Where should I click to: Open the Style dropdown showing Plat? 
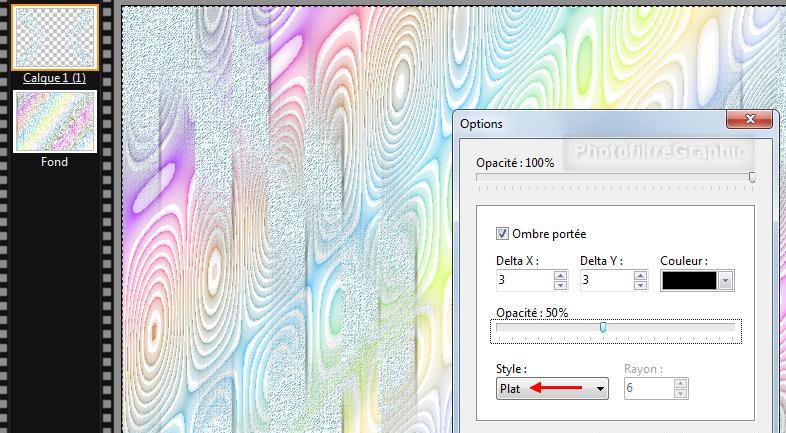tap(552, 388)
